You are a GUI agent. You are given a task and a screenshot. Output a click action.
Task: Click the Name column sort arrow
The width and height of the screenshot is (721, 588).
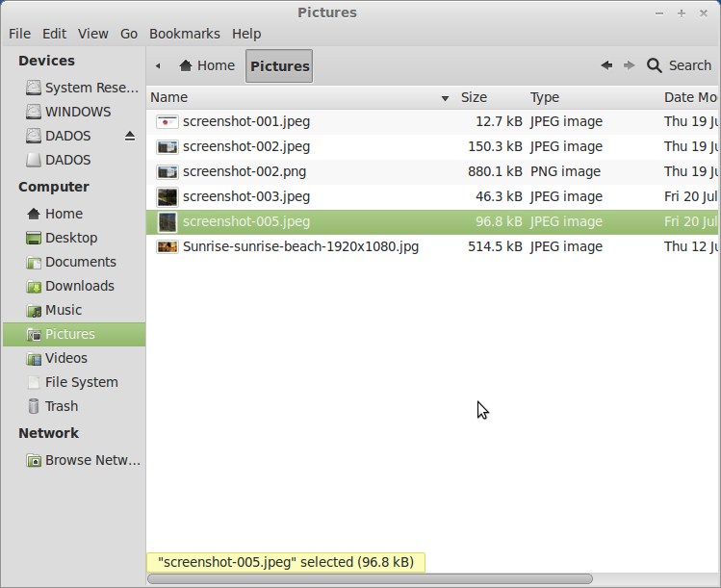click(x=445, y=98)
